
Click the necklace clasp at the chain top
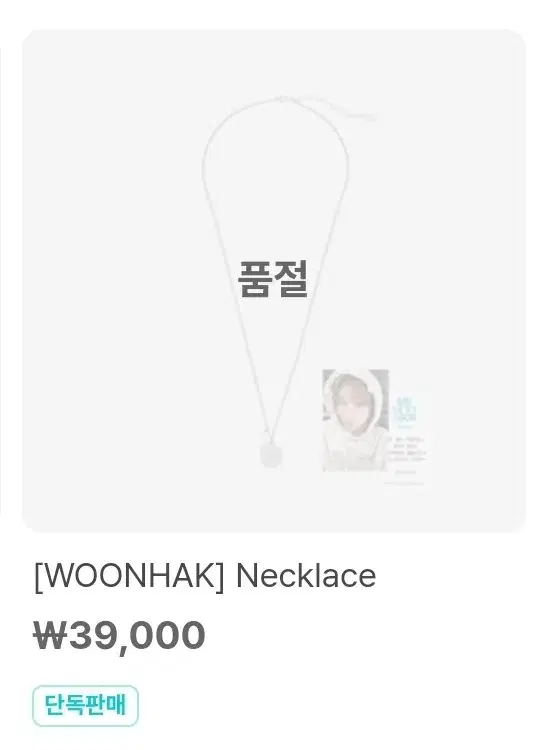coord(284,99)
